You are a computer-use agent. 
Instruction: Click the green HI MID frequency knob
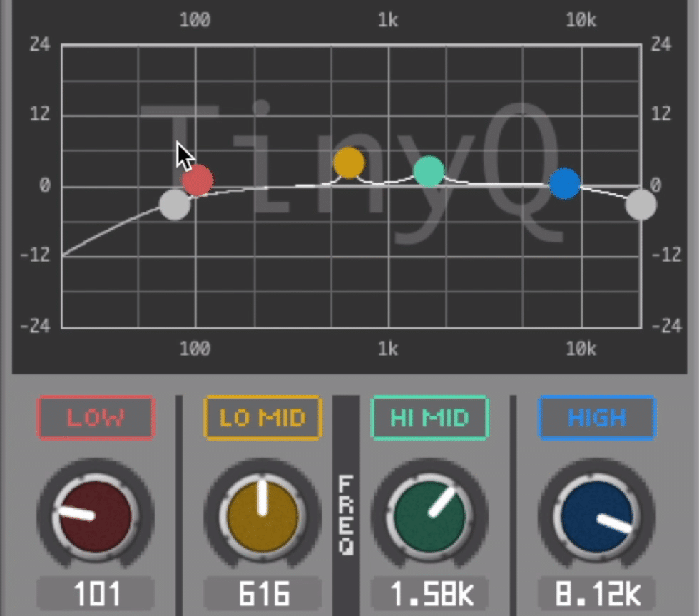(429, 517)
